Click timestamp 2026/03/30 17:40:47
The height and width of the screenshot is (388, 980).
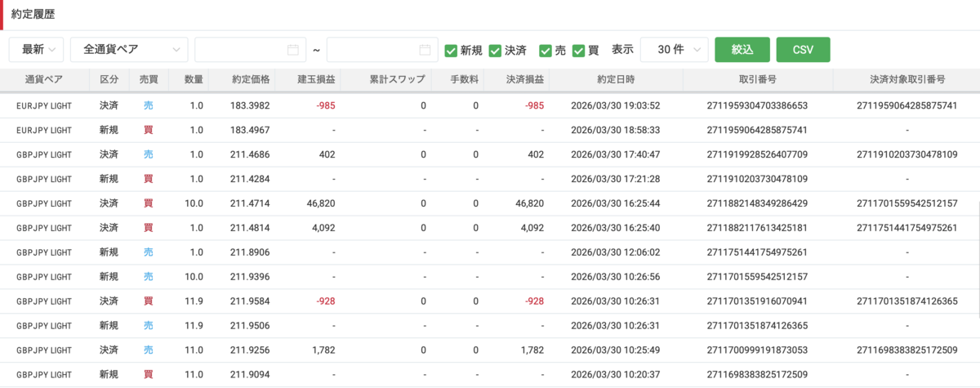(x=616, y=154)
